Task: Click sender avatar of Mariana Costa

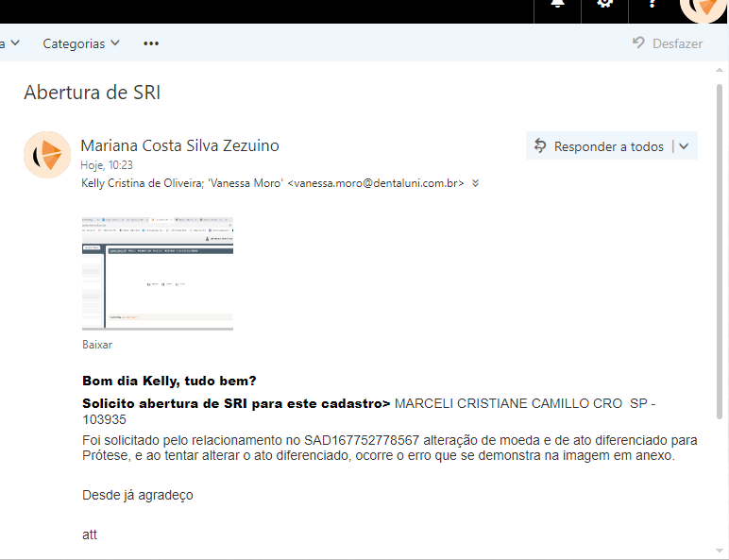Action: point(47,155)
